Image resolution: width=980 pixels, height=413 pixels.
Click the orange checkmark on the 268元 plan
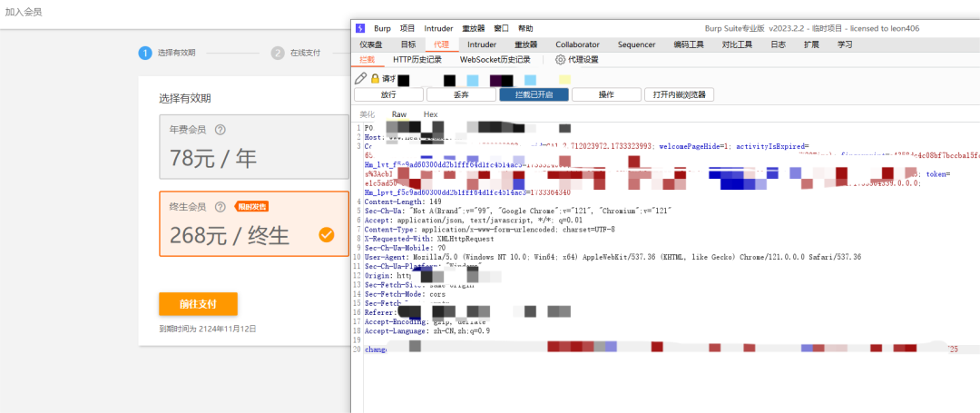pyautogui.click(x=327, y=235)
